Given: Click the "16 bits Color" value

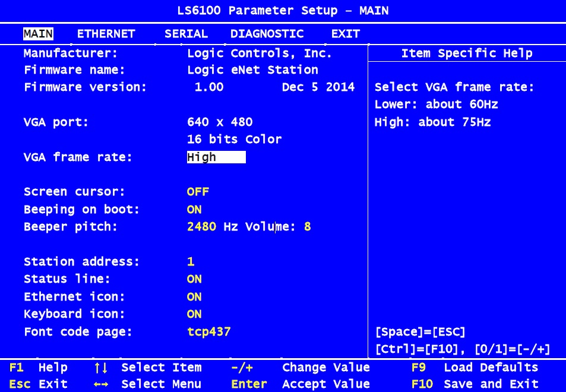Looking at the screenshot, I should click(x=234, y=140).
